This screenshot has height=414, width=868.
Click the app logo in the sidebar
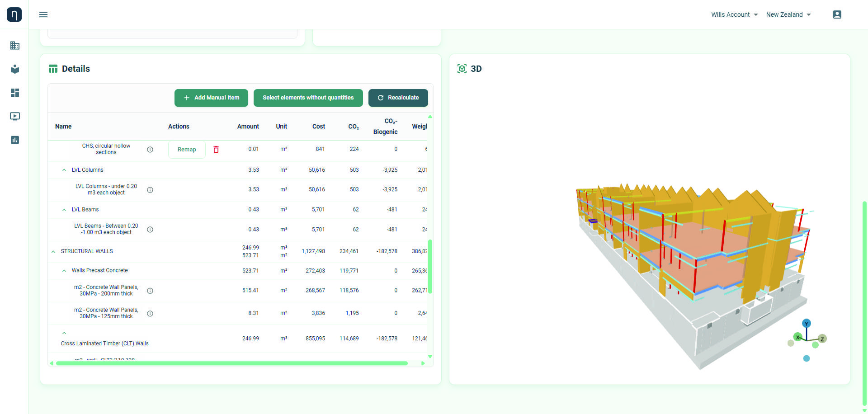[x=14, y=14]
